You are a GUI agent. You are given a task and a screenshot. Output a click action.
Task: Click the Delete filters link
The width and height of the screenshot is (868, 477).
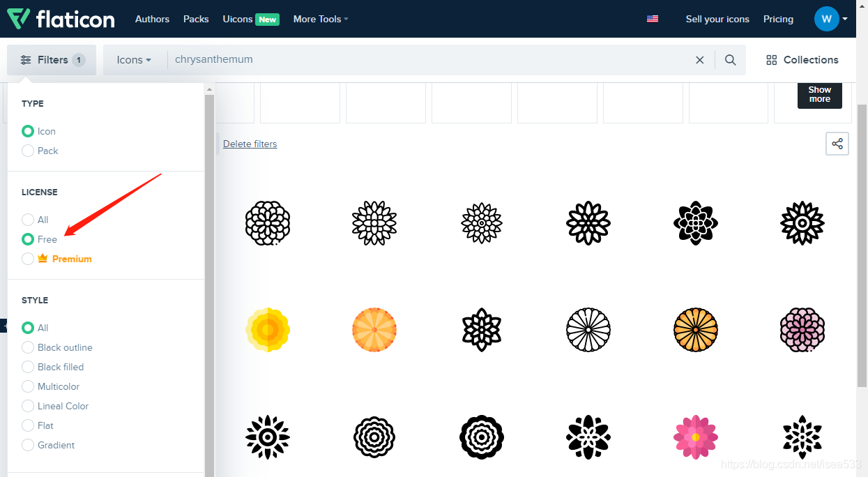point(250,144)
